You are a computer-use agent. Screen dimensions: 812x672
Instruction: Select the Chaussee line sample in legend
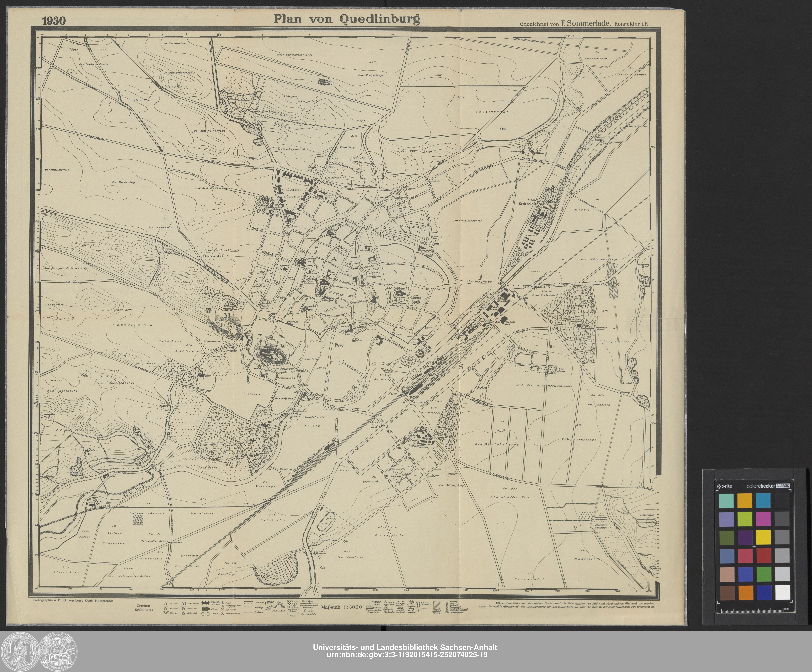(x=249, y=602)
